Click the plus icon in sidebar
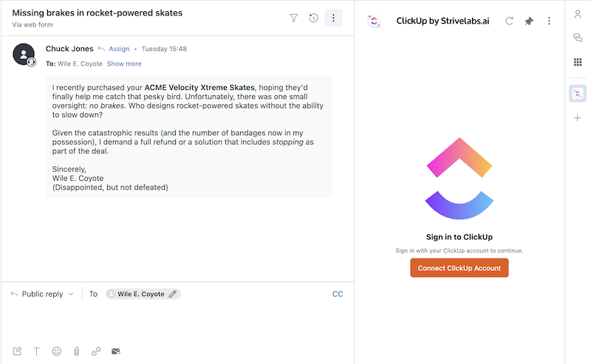This screenshot has height=364, width=591. tap(578, 117)
